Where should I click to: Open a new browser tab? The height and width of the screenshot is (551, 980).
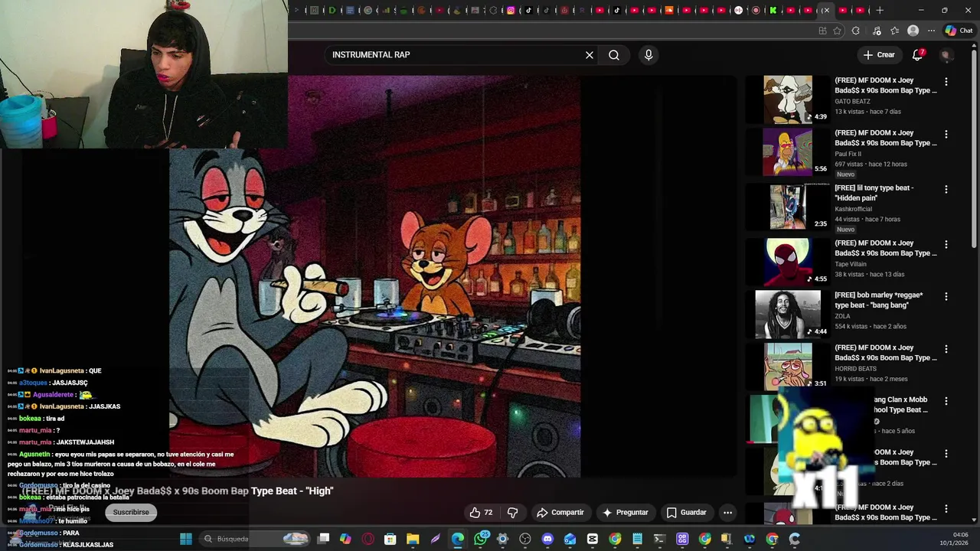tap(880, 10)
